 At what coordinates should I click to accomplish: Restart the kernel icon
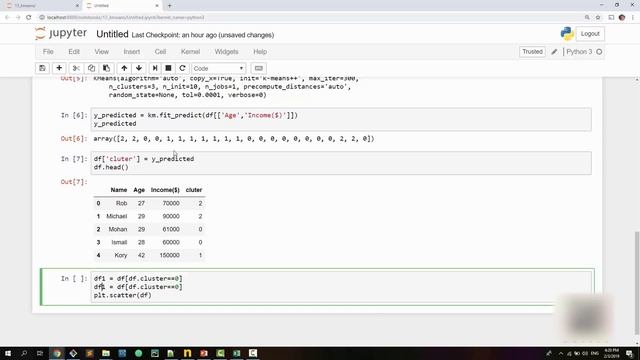182,68
